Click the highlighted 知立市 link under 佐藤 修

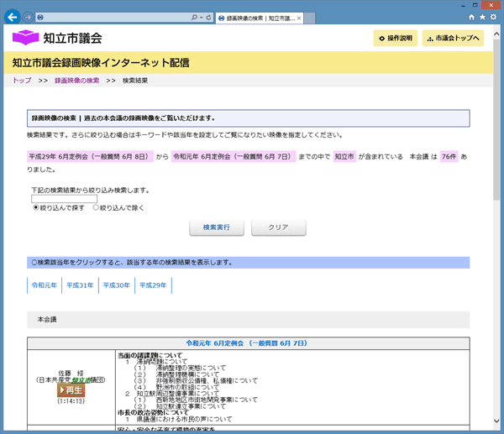click(81, 380)
